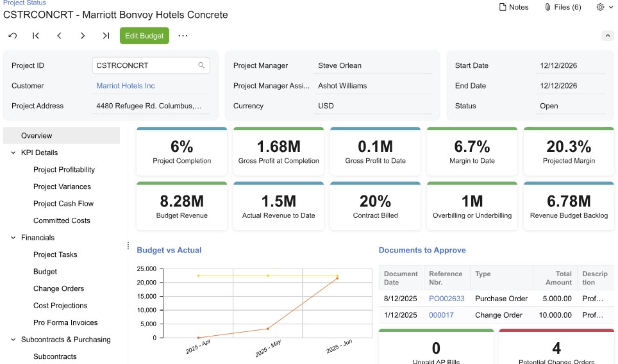Jump to last record icon

tap(106, 36)
